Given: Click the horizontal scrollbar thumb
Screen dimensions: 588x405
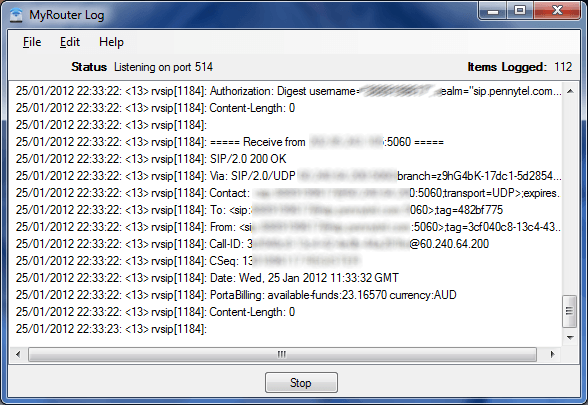Looking at the screenshot, I should click(x=282, y=354).
